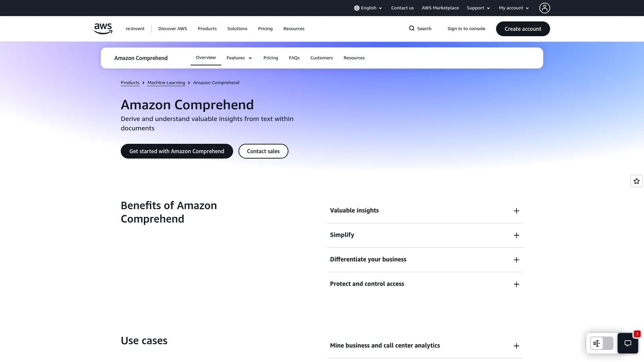Screen dimensions: 644x362
Task: Click the Contact sales button
Action: pyautogui.click(x=263, y=151)
